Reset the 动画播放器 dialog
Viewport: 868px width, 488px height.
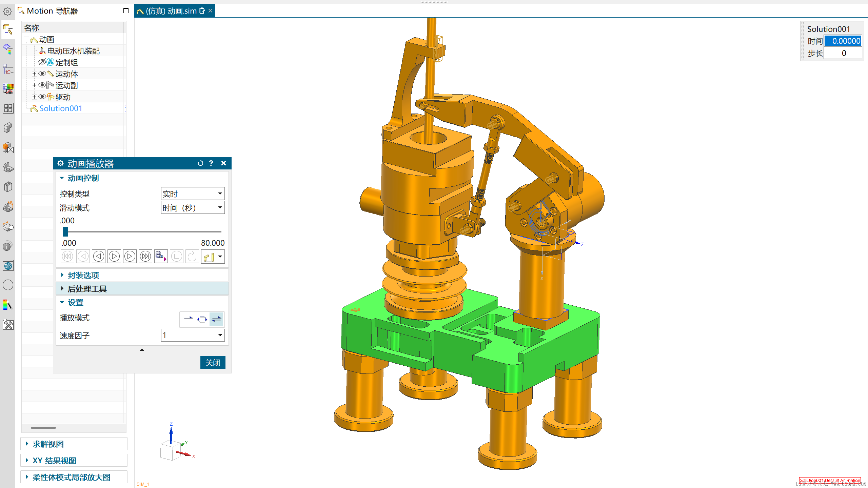(200, 163)
